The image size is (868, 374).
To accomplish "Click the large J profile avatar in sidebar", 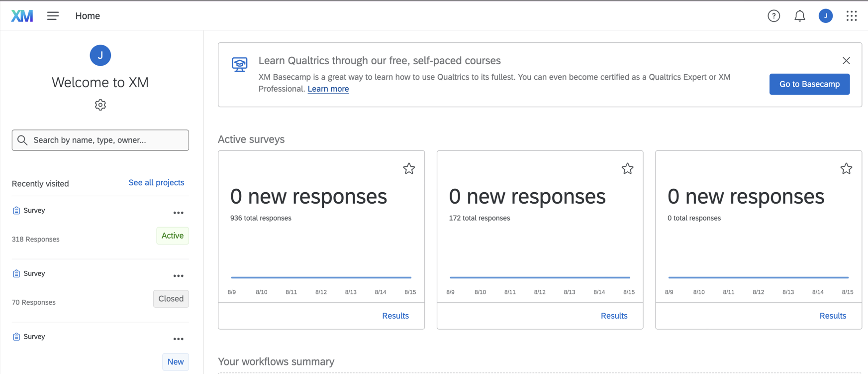I will click(100, 55).
